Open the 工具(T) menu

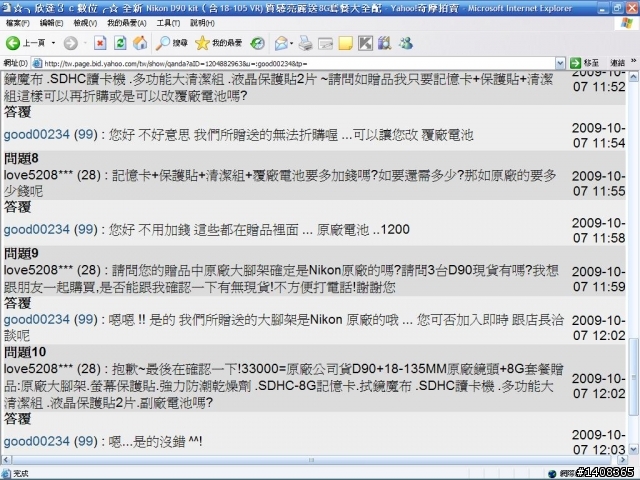tap(168, 23)
